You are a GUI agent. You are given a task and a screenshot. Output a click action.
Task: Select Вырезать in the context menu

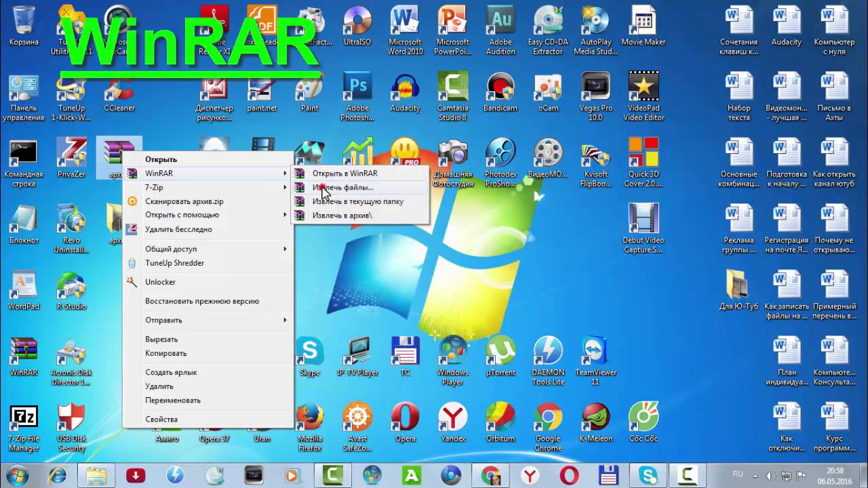208,339
